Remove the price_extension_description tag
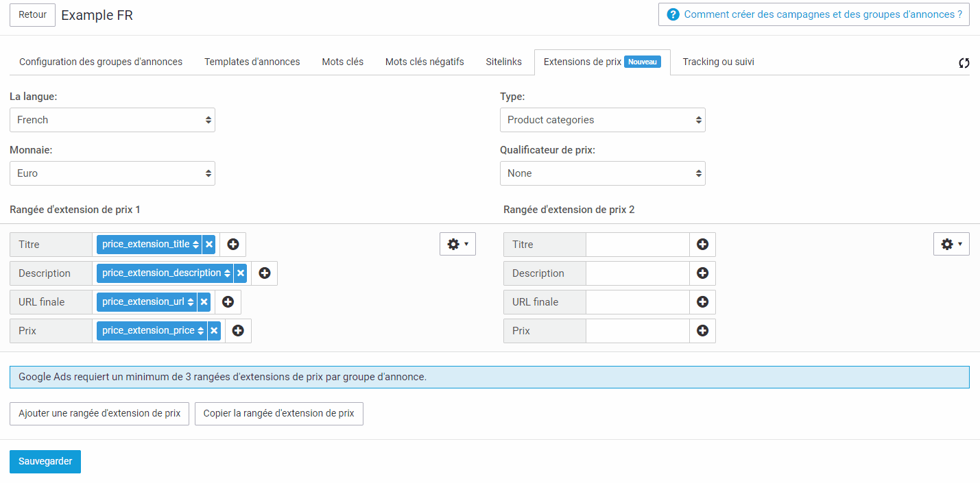This screenshot has width=980, height=483. click(x=241, y=273)
